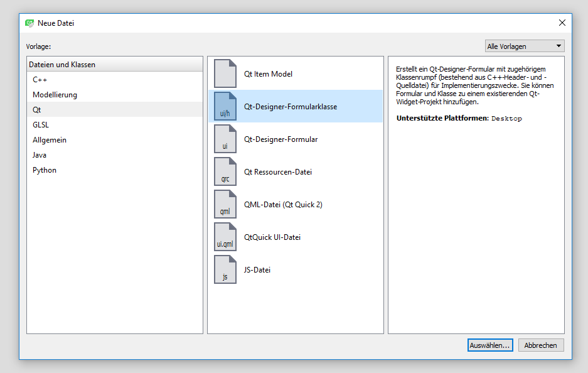
Task: Click the Unterstützte Plattformen line
Action: point(459,118)
